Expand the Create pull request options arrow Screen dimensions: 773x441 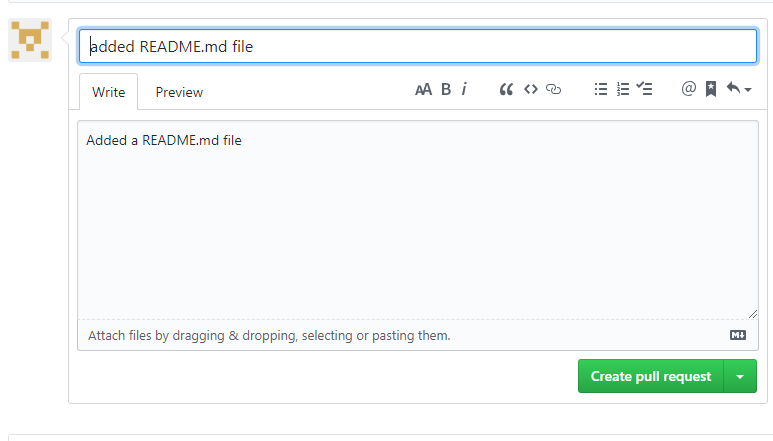[740, 376]
